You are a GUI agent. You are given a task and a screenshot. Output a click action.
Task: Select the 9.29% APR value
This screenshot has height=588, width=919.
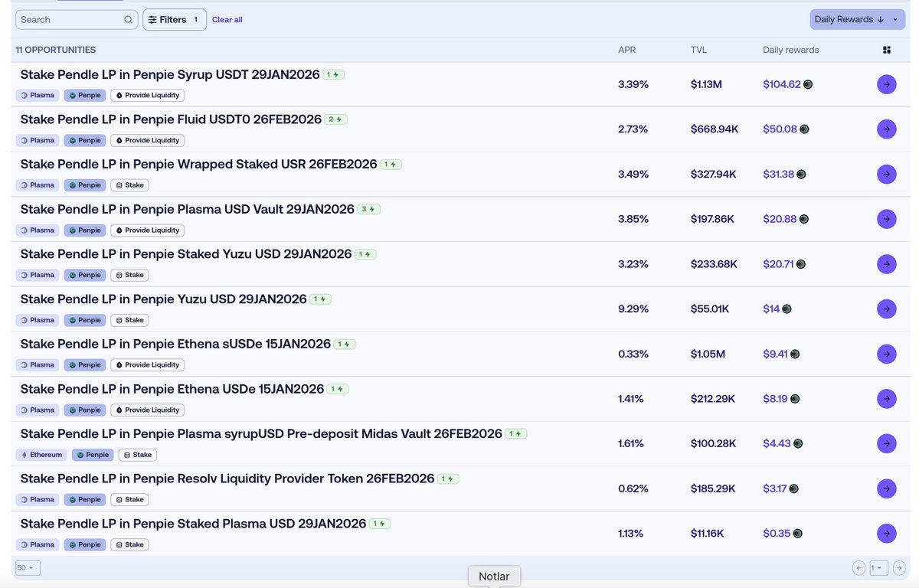tap(633, 309)
